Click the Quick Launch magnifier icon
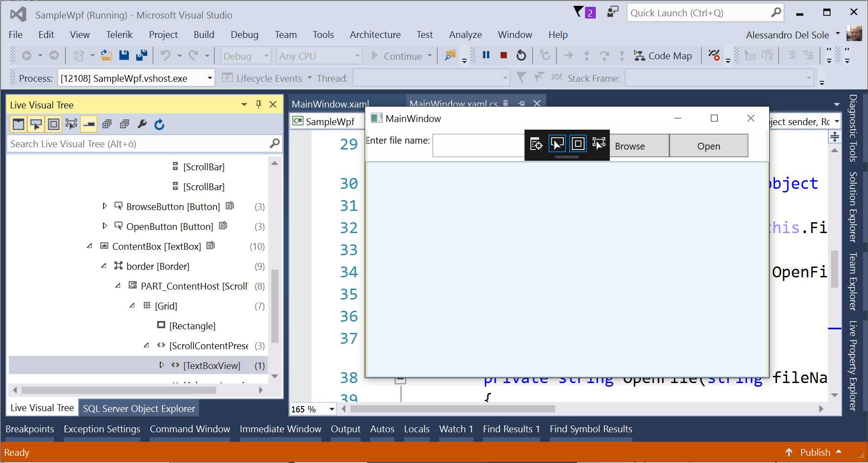 tap(776, 13)
